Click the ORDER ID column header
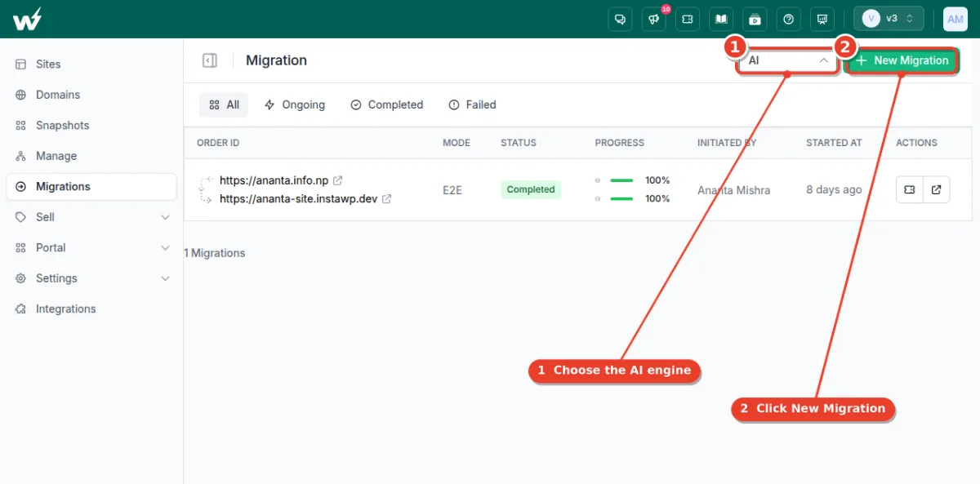 [x=218, y=143]
